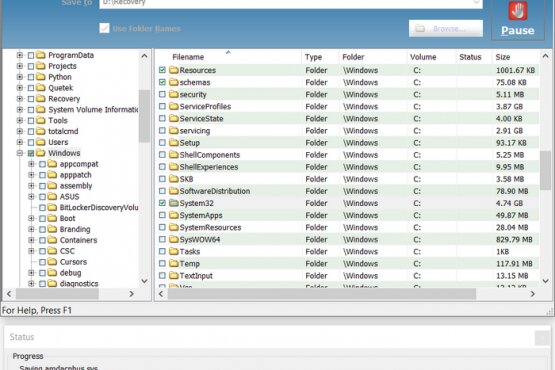Click the Status column header
The width and height of the screenshot is (555, 370).
click(x=470, y=57)
